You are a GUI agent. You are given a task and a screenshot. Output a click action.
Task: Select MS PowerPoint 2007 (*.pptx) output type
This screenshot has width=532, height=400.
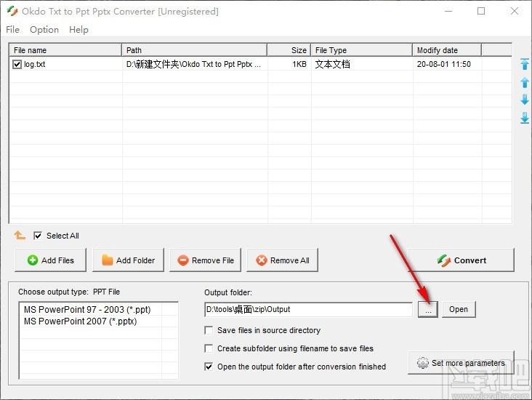(x=81, y=321)
